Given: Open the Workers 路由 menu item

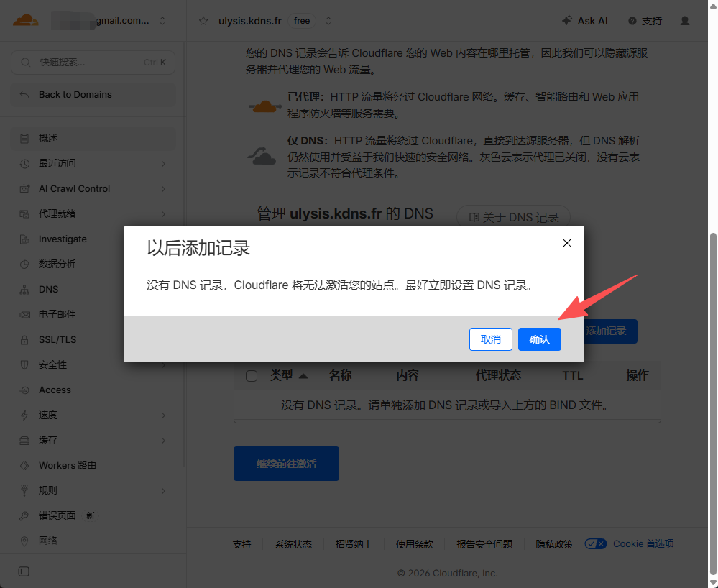Looking at the screenshot, I should click(93, 466).
